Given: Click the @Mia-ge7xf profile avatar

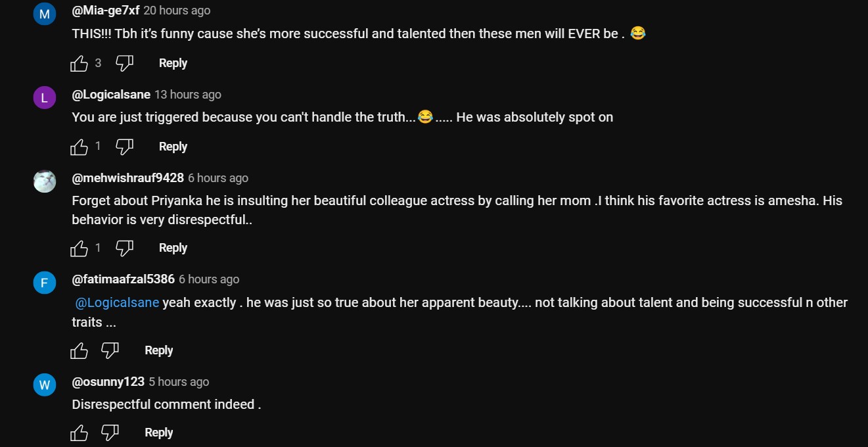Looking at the screenshot, I should click(x=45, y=14).
